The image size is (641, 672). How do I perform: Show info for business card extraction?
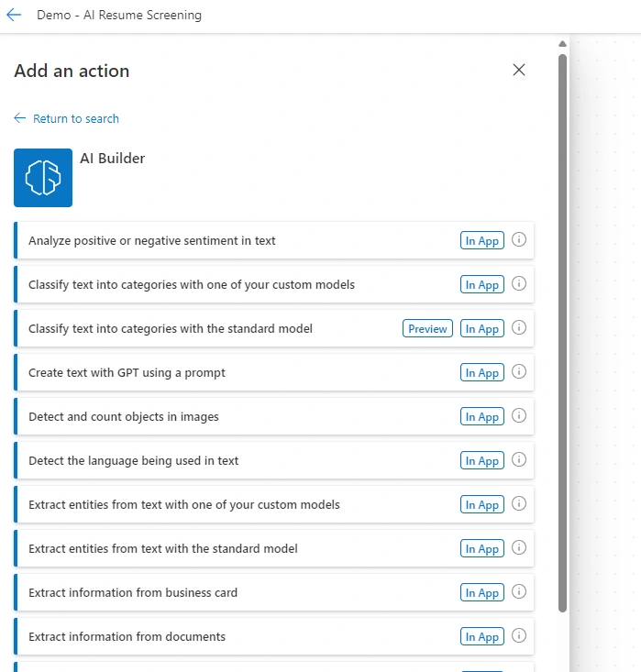(519, 592)
